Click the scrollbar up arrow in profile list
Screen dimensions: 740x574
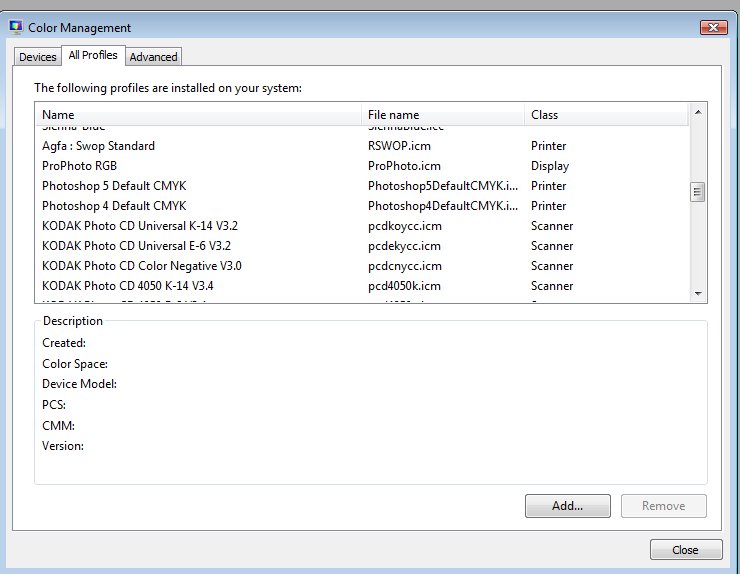pos(698,112)
